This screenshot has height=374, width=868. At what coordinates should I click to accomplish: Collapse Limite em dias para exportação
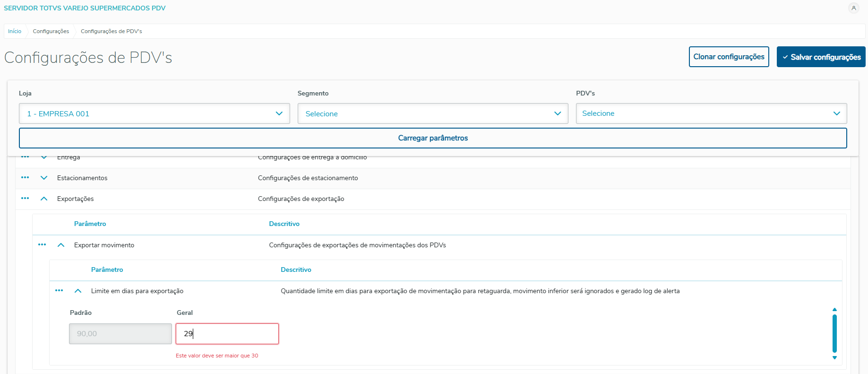click(x=78, y=291)
